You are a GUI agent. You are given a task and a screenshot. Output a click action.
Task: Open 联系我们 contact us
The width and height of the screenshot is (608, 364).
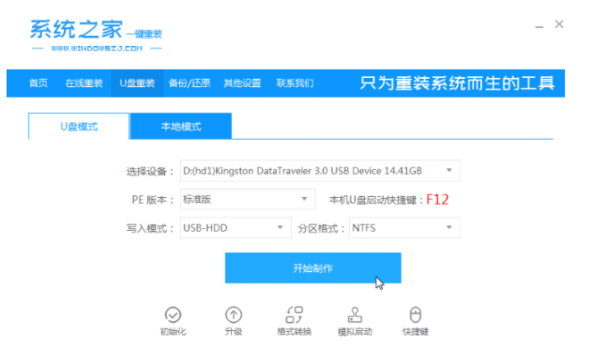coord(295,83)
